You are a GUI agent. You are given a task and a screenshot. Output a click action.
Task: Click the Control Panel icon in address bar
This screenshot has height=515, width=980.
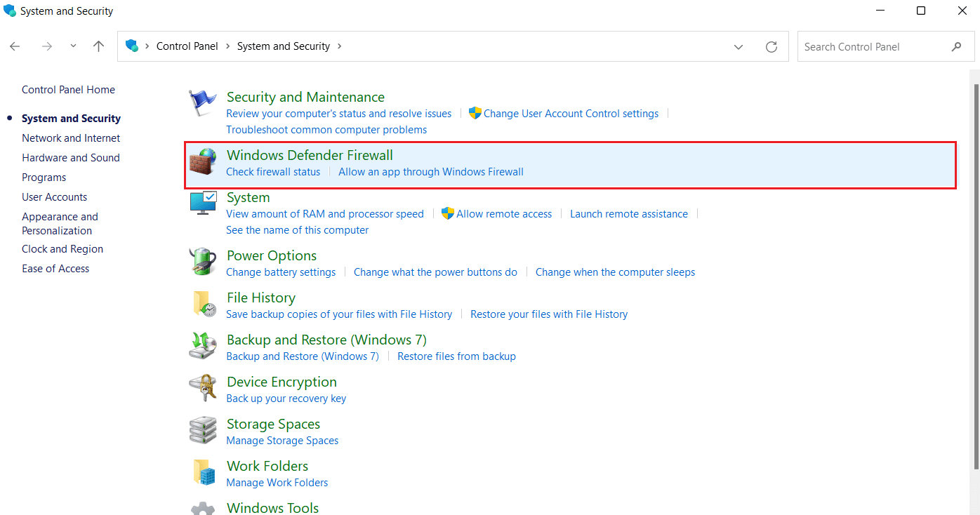(131, 46)
